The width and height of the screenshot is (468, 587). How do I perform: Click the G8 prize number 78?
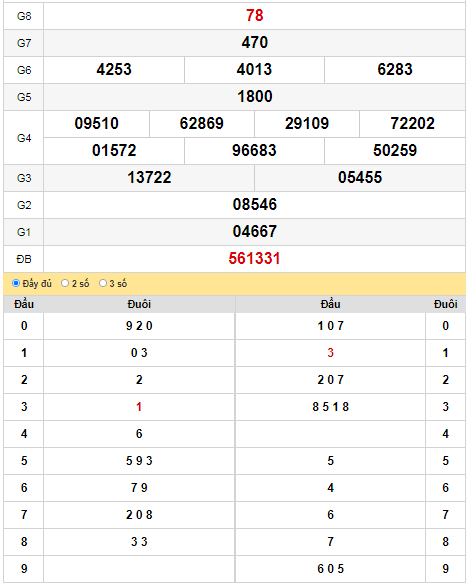(x=255, y=16)
